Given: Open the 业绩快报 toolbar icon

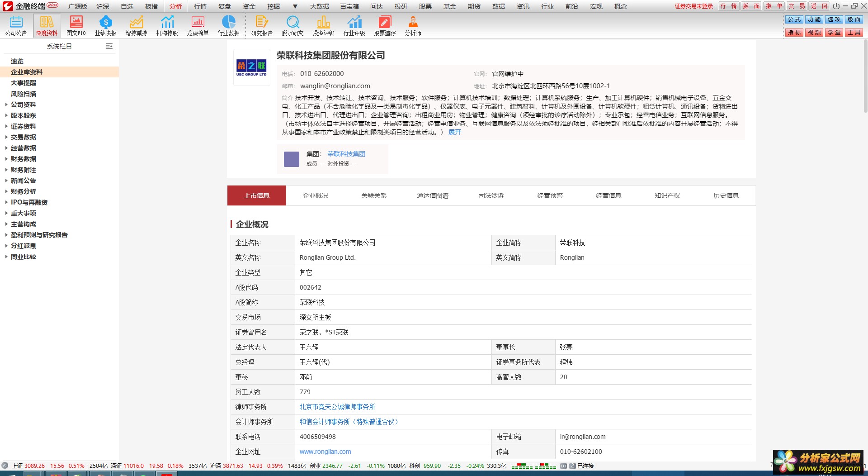Looking at the screenshot, I should (105, 26).
